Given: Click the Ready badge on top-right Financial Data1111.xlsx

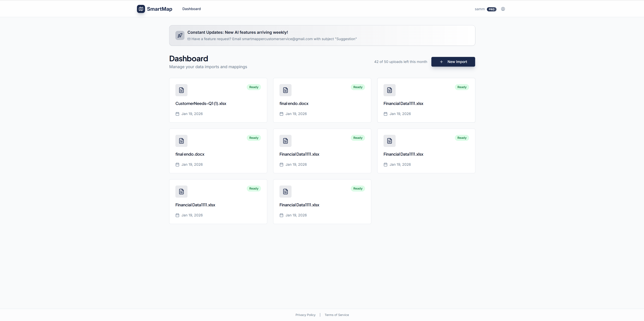Looking at the screenshot, I should (462, 87).
